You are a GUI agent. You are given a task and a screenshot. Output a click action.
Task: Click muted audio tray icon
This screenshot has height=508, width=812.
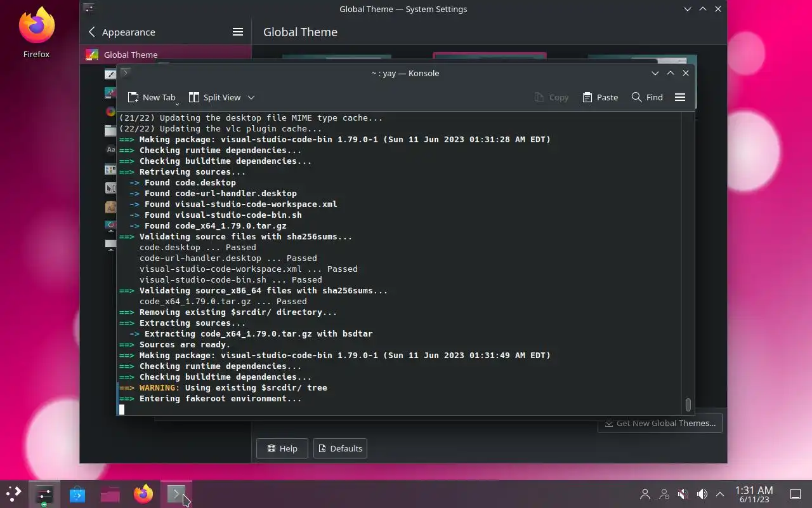click(x=683, y=494)
